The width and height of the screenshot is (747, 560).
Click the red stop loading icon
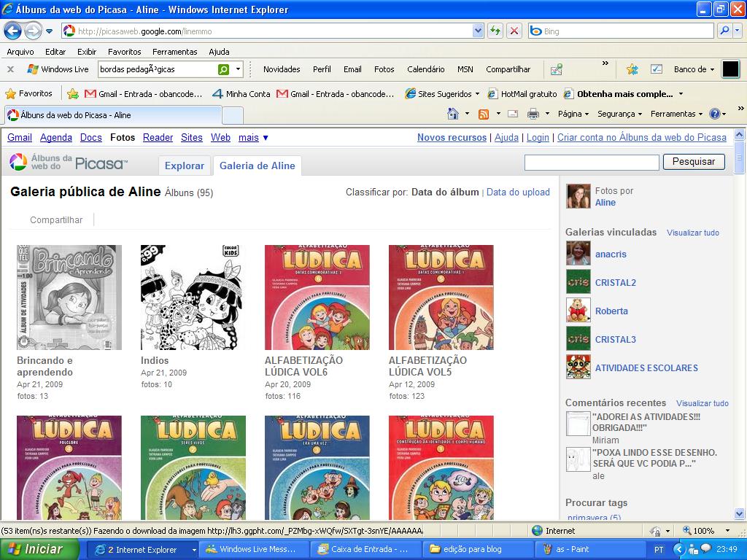click(514, 31)
